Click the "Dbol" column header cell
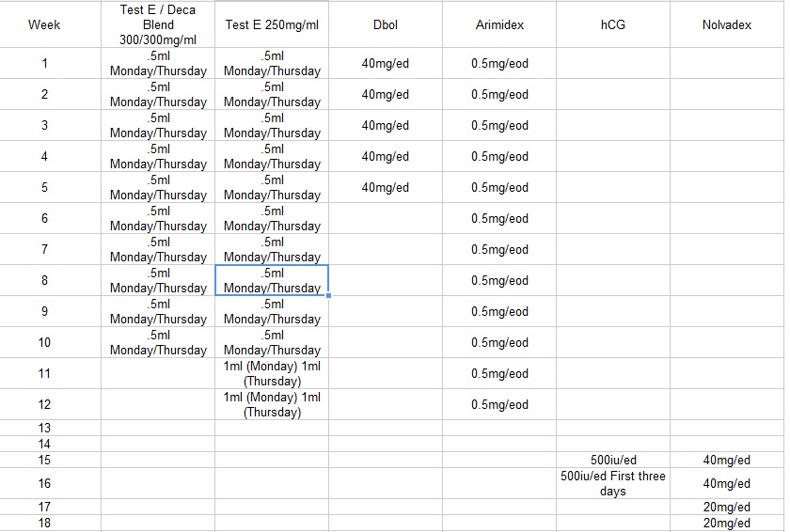 click(x=386, y=24)
